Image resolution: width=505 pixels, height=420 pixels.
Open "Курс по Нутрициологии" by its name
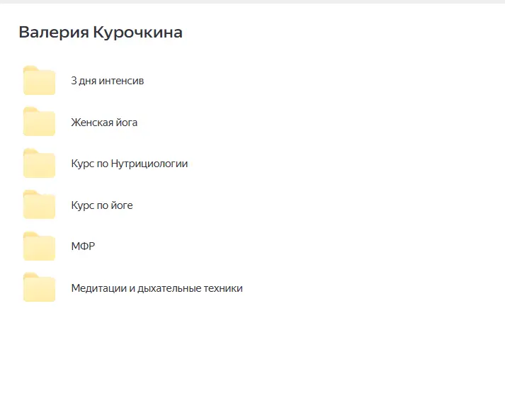tap(129, 164)
